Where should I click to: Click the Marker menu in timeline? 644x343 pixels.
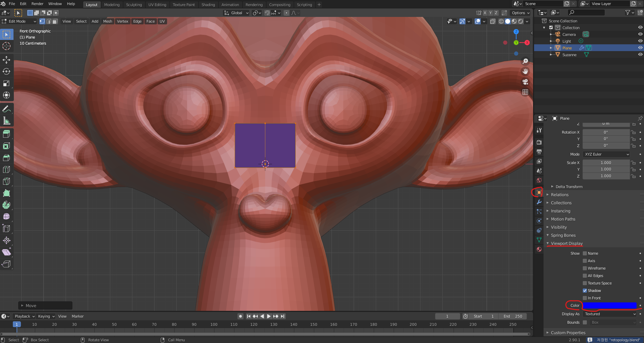pyautogui.click(x=77, y=316)
